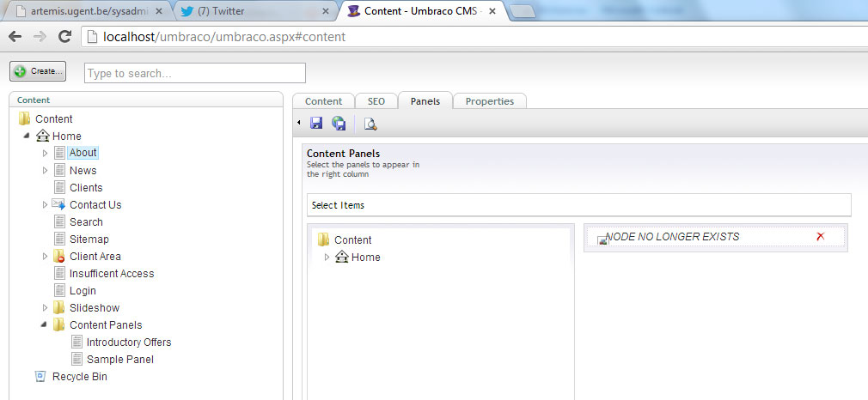Open the Properties tab

pyautogui.click(x=489, y=101)
